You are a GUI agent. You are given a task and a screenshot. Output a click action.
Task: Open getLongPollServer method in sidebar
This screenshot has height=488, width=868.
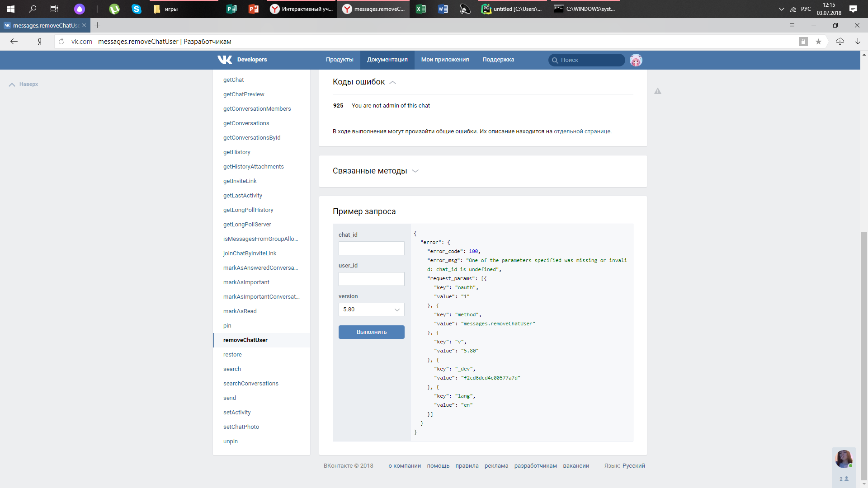pyautogui.click(x=247, y=225)
